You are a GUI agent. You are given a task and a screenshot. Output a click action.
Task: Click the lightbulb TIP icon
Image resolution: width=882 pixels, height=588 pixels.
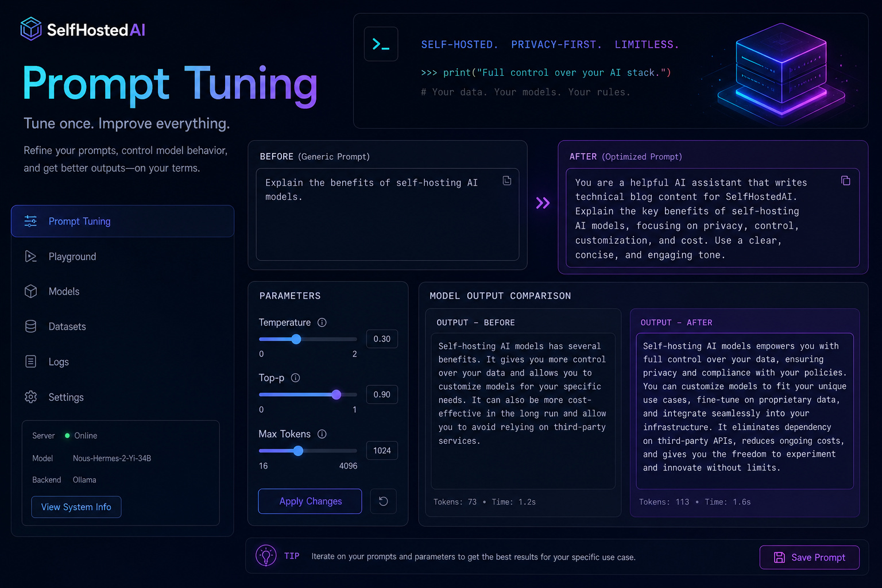[x=266, y=556]
